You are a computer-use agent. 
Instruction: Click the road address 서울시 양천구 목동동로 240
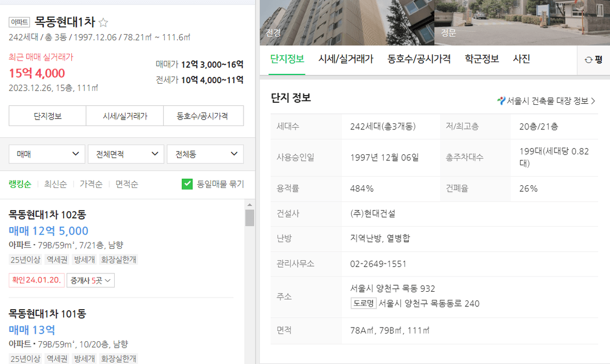click(x=429, y=303)
